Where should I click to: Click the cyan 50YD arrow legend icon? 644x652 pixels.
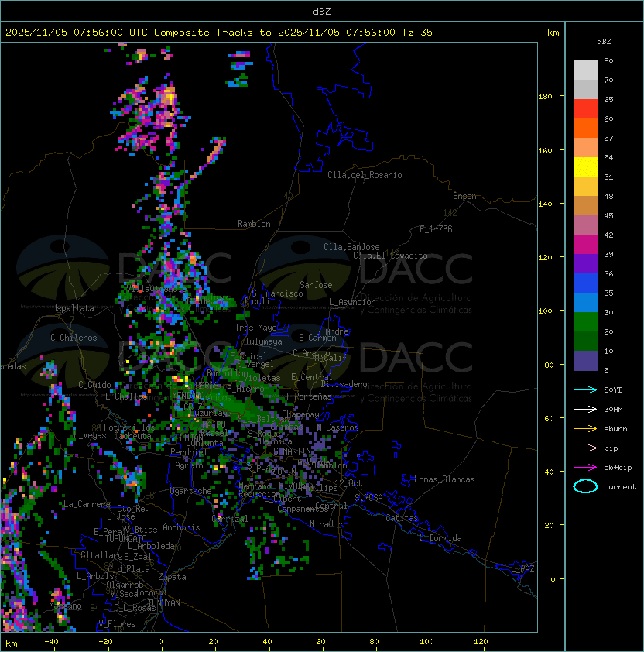585,390
